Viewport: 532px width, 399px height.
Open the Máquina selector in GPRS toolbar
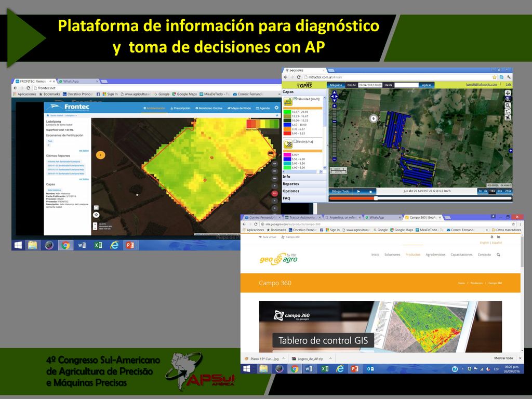tap(336, 85)
